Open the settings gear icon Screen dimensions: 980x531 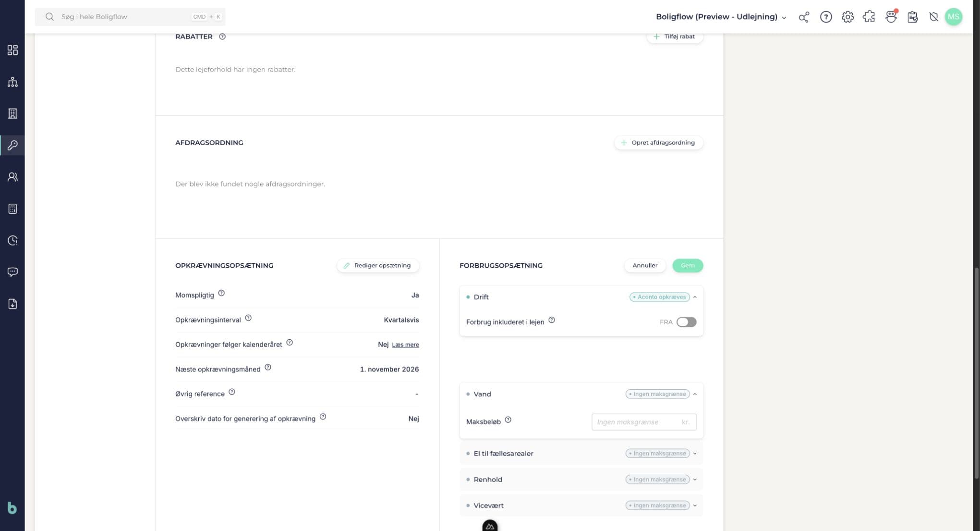pyautogui.click(x=847, y=17)
